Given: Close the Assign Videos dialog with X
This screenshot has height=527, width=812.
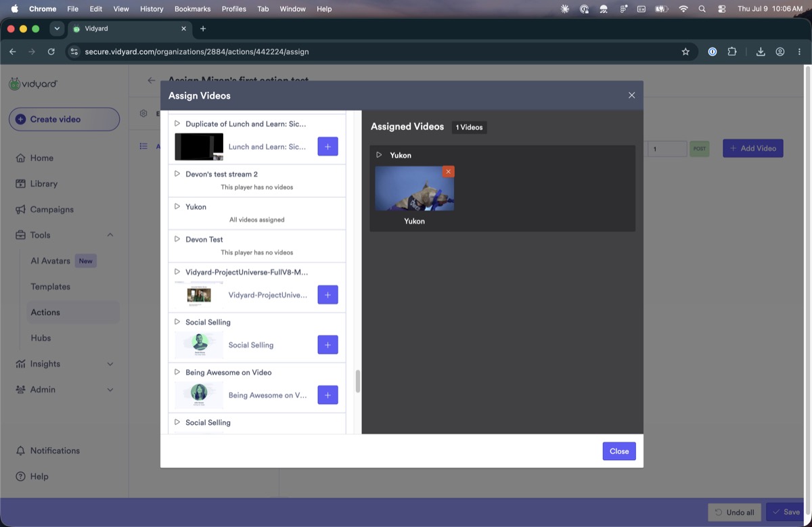Looking at the screenshot, I should tap(631, 95).
